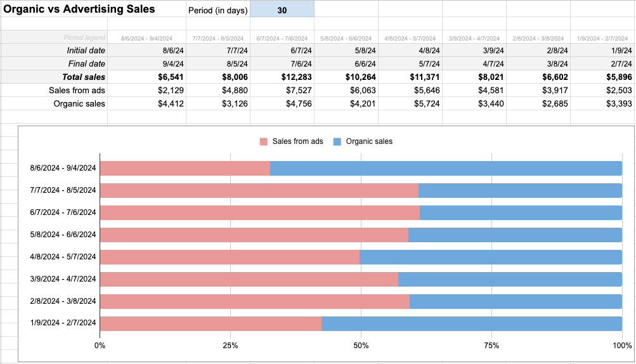The image size is (636, 364).
Task: Click the blue bar segment for 1/9/2024 - 2/7/2024
Action: 472,323
